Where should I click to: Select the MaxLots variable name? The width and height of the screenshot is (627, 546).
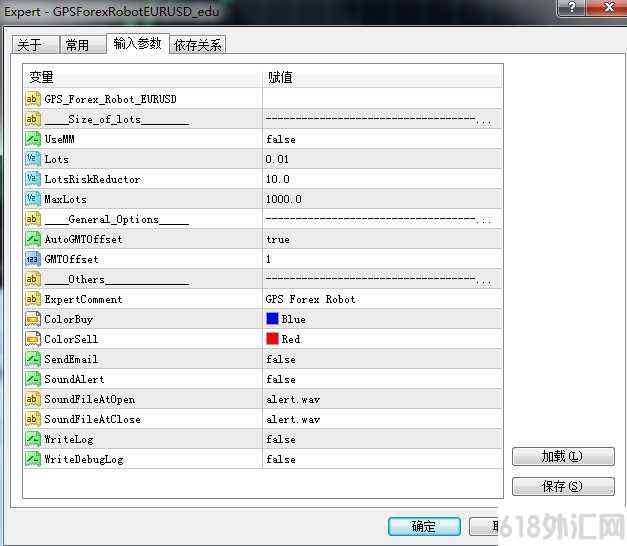point(65,199)
